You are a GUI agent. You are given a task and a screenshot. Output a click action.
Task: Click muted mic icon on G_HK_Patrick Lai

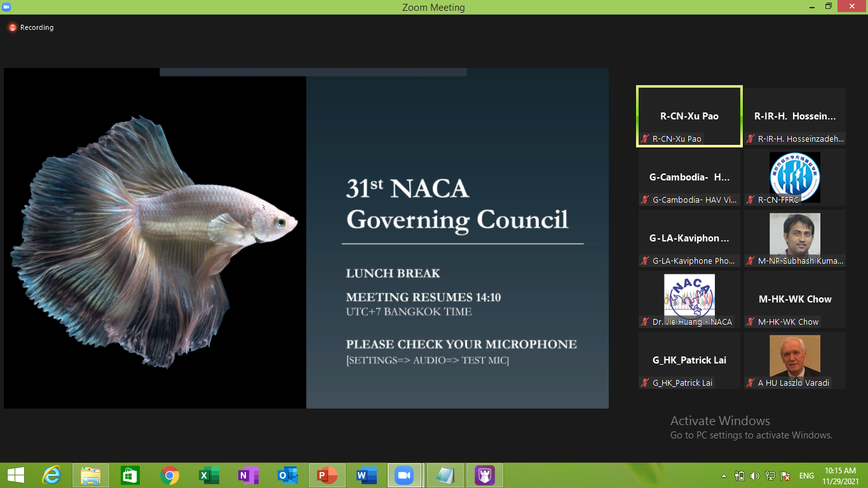pyautogui.click(x=645, y=383)
